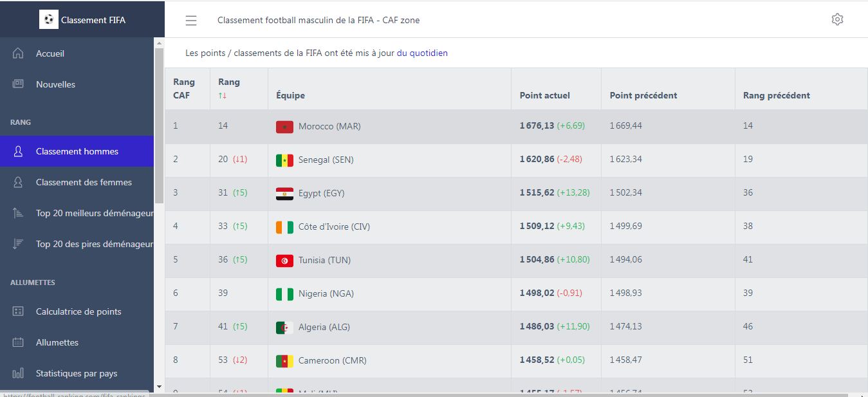This screenshot has width=868, height=397.
Task: Click the Top 20 des pires déménageurs icon
Action: (x=18, y=244)
